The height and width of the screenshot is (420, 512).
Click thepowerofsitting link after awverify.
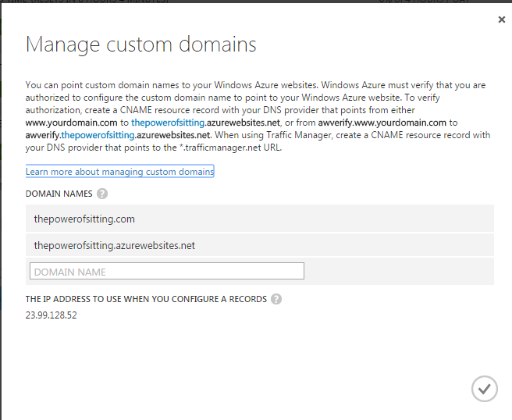98,135
